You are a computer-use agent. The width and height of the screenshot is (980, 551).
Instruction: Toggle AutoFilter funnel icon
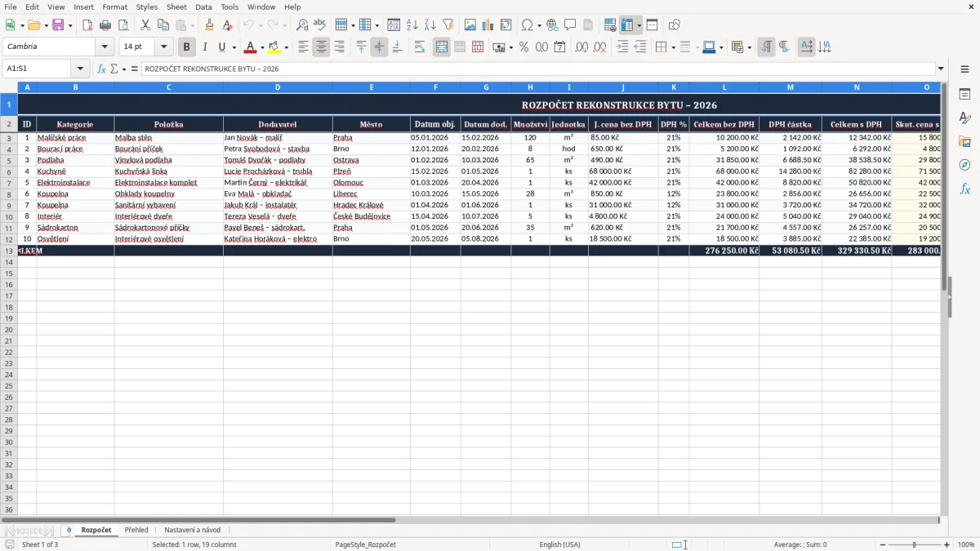448,25
